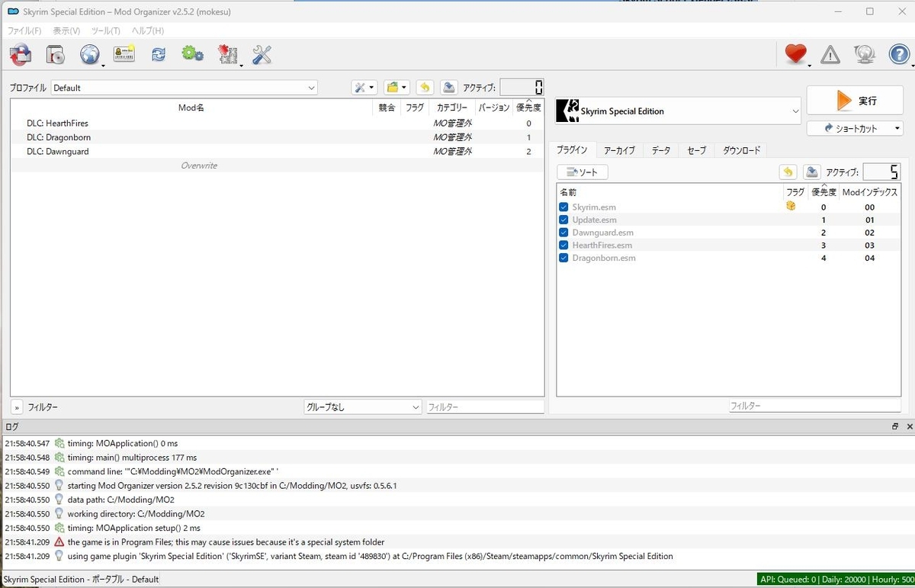Click the ソート sort button
The width and height of the screenshot is (915, 588).
[x=582, y=172]
